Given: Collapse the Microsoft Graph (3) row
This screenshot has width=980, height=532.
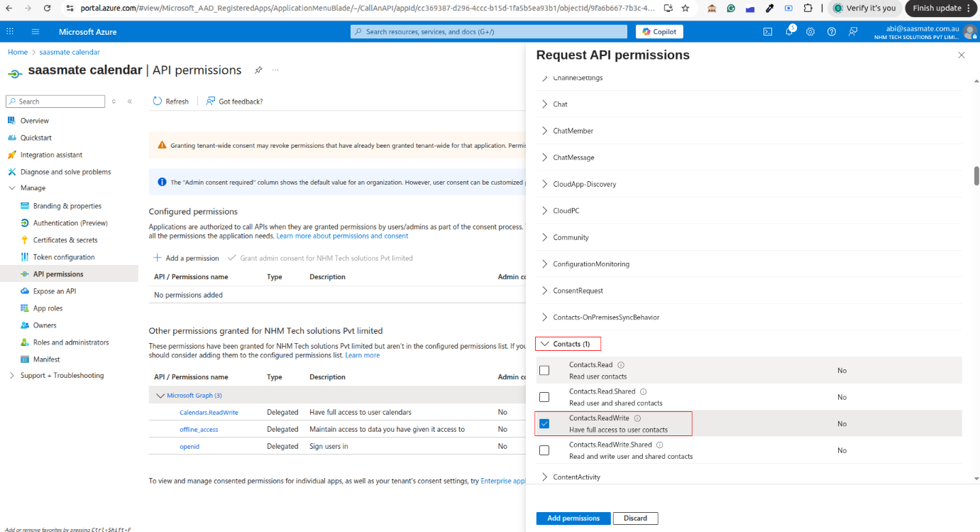Looking at the screenshot, I should (x=160, y=396).
